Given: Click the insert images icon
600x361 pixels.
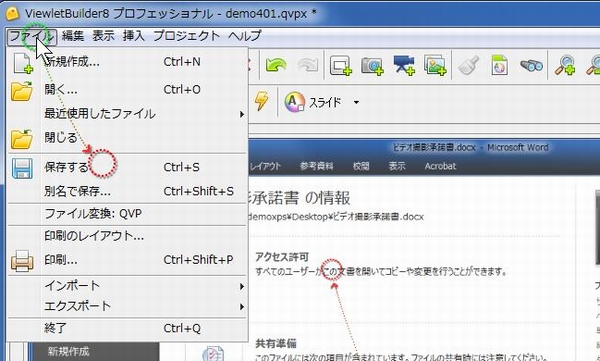Looking at the screenshot, I should pyautogui.click(x=435, y=65).
